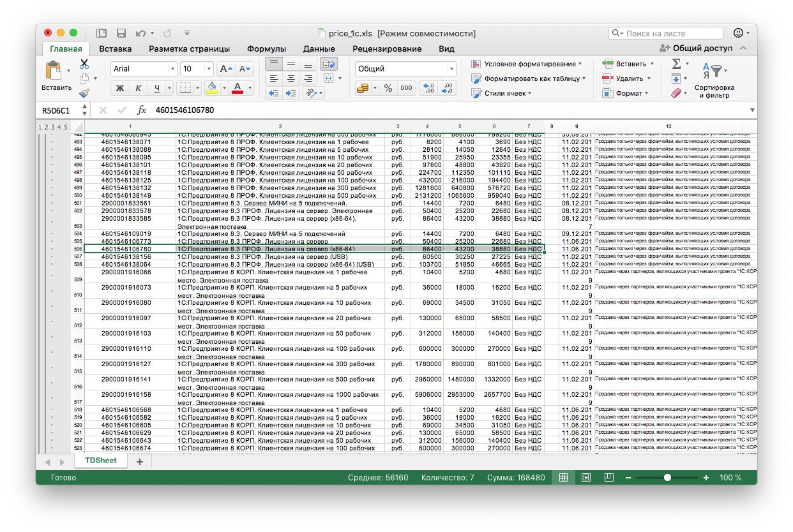Toggle middle vertical alignment

click(x=291, y=64)
